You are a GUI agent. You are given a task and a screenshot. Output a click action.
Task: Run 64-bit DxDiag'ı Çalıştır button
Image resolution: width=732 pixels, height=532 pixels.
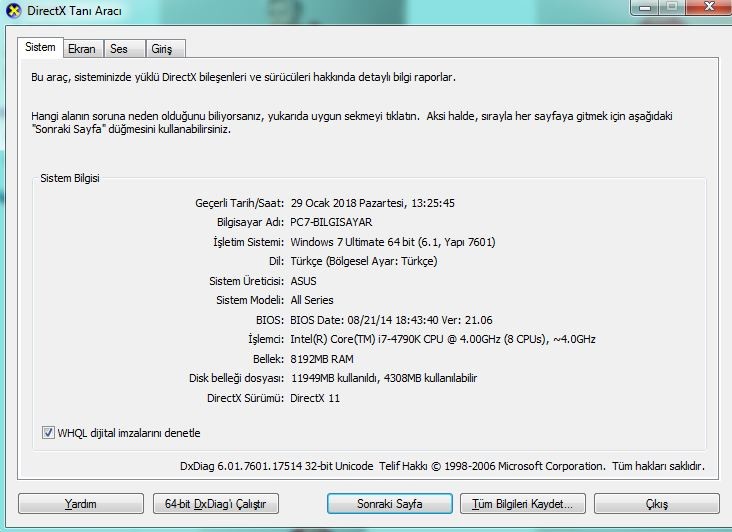[x=216, y=504]
